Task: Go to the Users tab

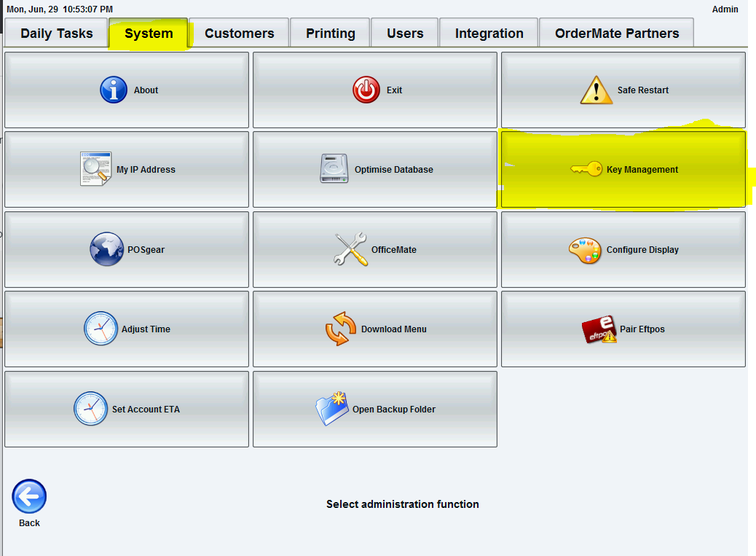Action: (x=405, y=34)
